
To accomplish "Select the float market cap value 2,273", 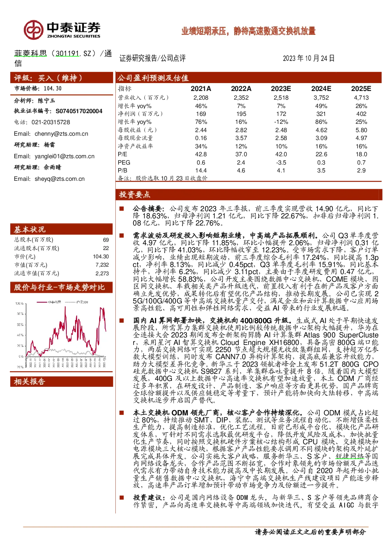I will [102, 273].
